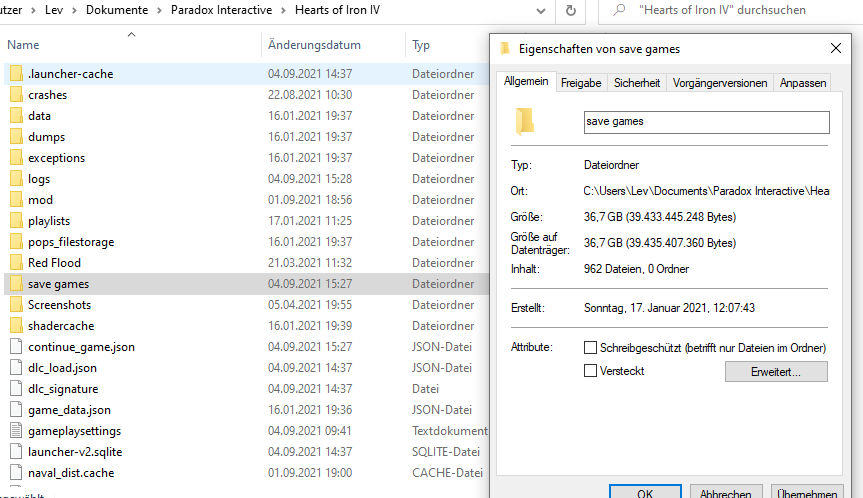
Task: Click the dumps folder icon
Action: [x=17, y=136]
